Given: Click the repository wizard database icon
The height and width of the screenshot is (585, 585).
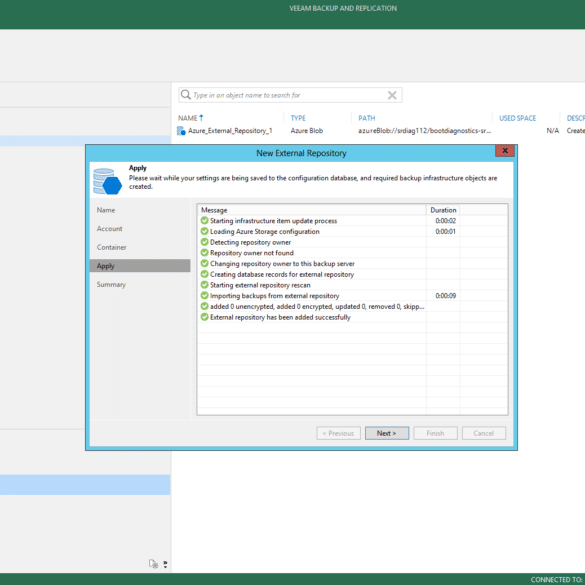Looking at the screenshot, I should [x=107, y=181].
